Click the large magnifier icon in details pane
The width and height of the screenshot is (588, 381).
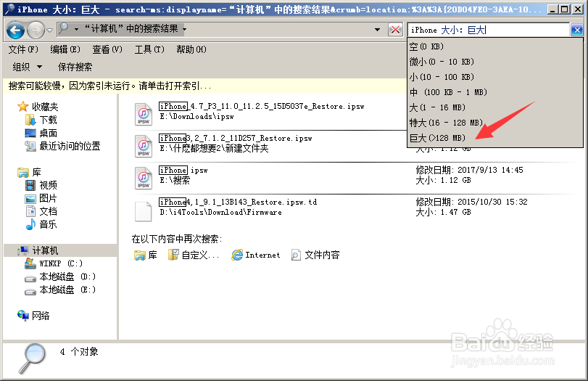(33, 358)
